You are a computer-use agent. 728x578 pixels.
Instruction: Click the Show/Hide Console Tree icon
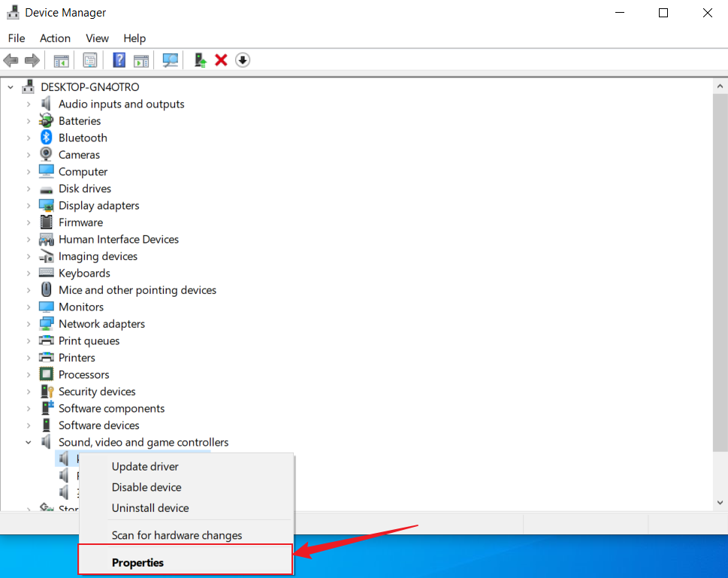pyautogui.click(x=62, y=60)
